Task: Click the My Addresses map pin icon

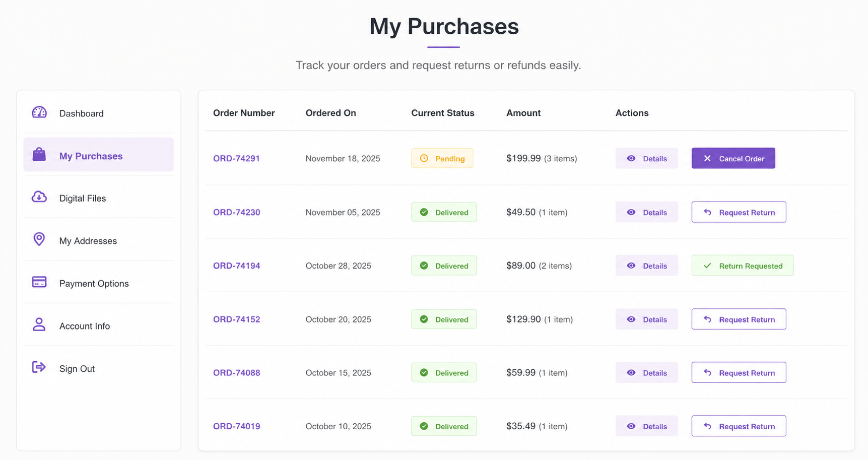Action: (x=39, y=239)
